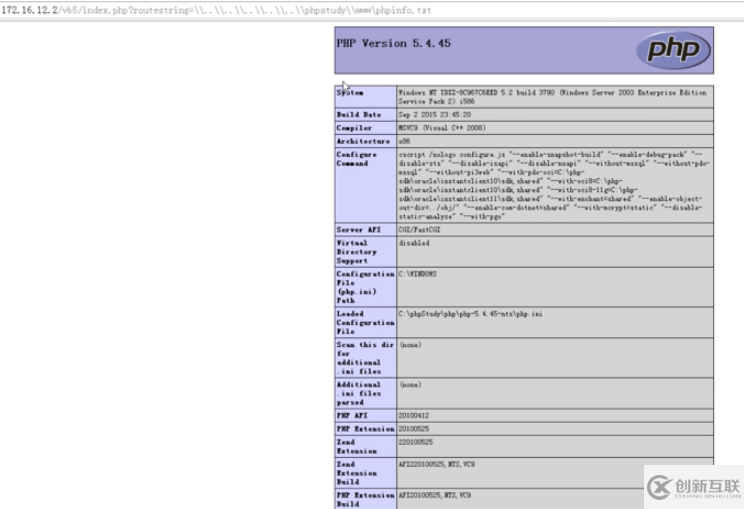This screenshot has height=509, width=744.
Task: Click the 'API220100525, NTS, VC9' value
Action: click(x=437, y=464)
